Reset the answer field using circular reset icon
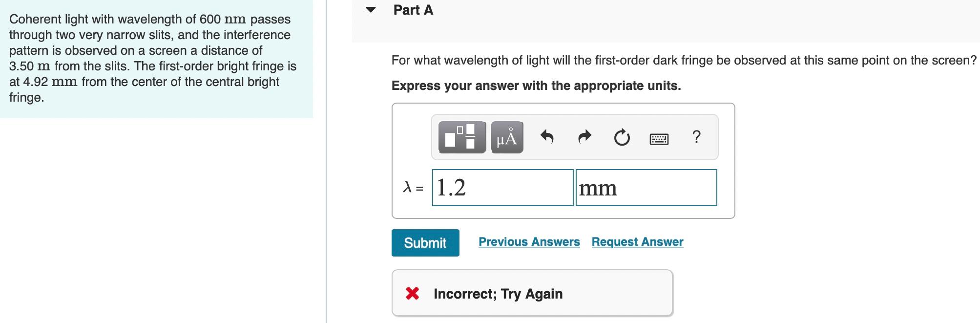 tap(621, 138)
